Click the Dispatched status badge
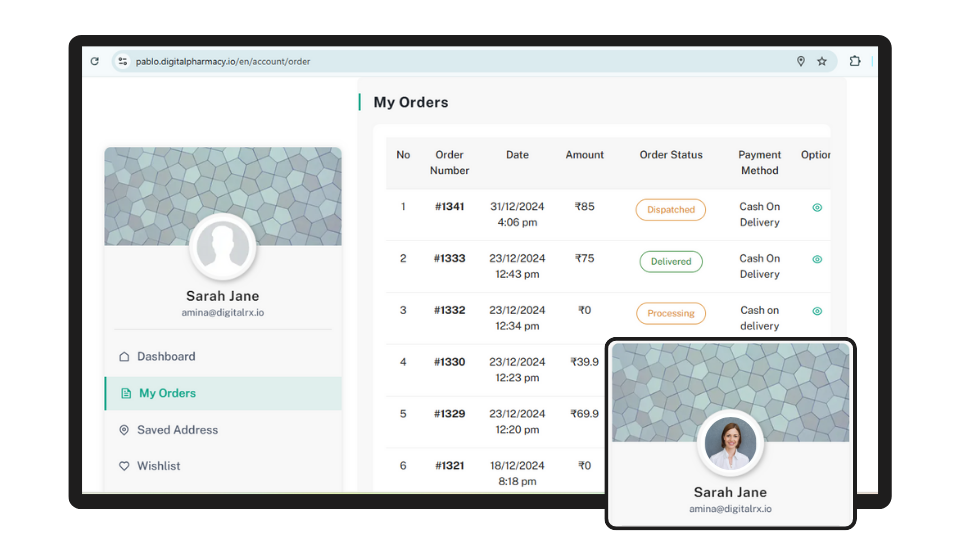 [670, 209]
